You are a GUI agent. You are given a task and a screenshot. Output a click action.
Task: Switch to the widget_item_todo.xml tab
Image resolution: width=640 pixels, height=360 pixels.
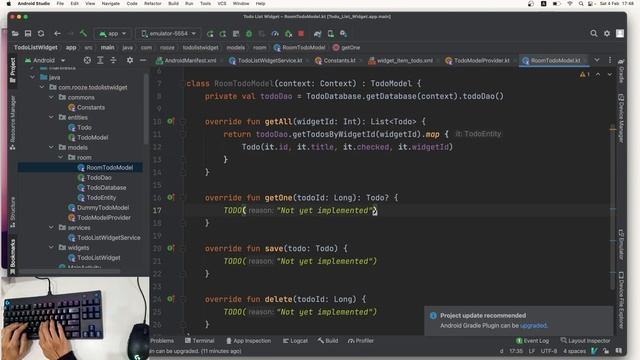(401, 60)
